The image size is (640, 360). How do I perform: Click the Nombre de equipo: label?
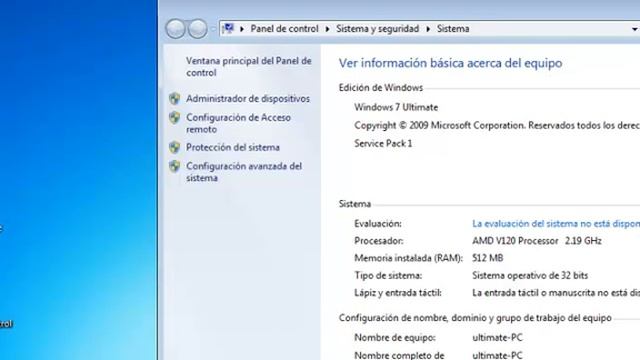pos(395,338)
